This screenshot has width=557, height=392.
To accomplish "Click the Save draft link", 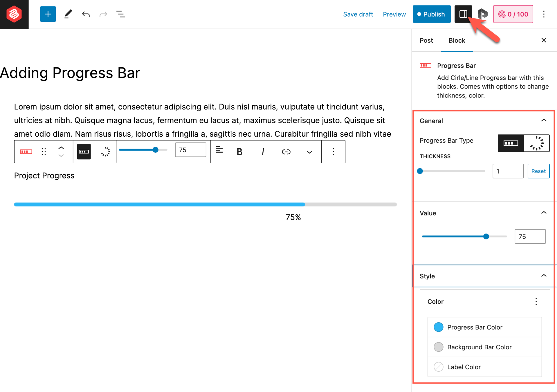I will 358,14.
